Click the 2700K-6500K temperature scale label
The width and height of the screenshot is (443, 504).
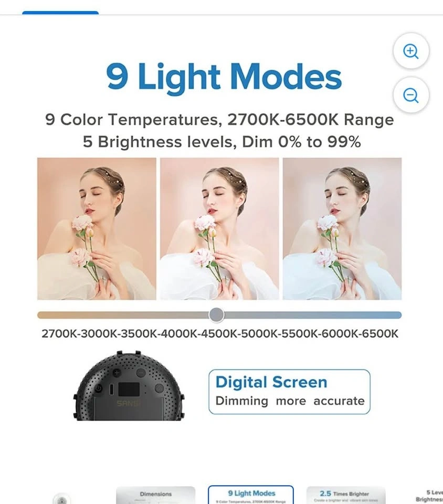coord(220,334)
